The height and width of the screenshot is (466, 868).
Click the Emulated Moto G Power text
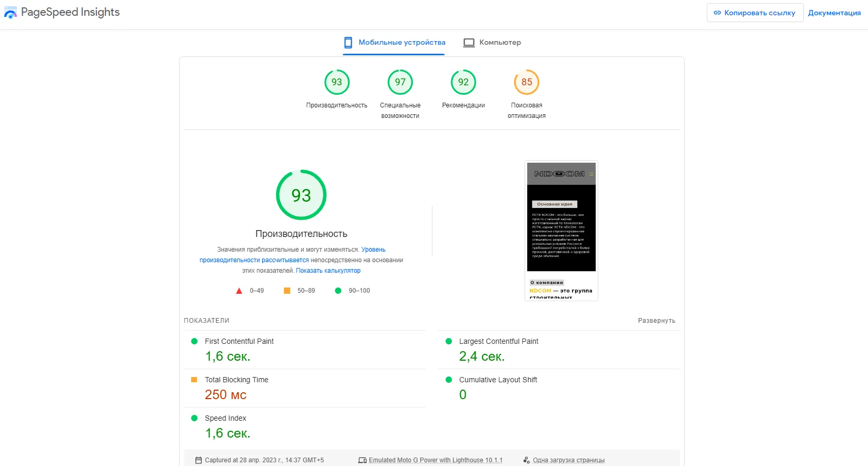coord(435,460)
